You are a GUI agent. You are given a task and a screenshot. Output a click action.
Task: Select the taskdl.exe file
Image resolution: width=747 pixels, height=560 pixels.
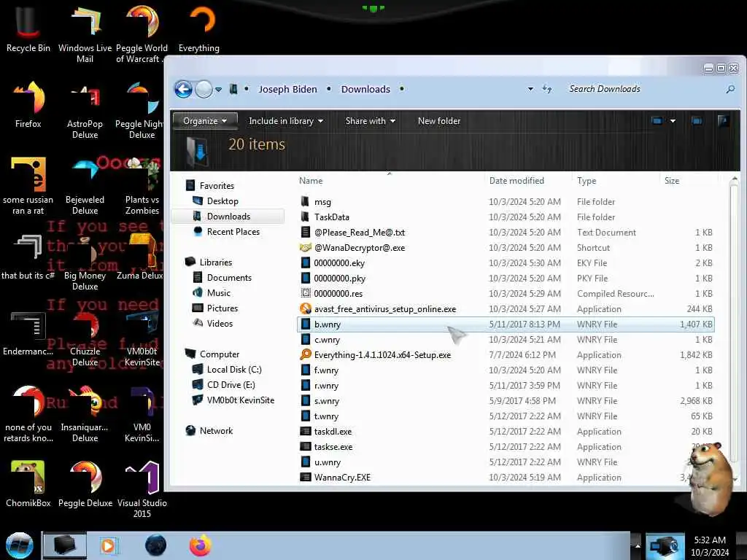pos(505,431)
